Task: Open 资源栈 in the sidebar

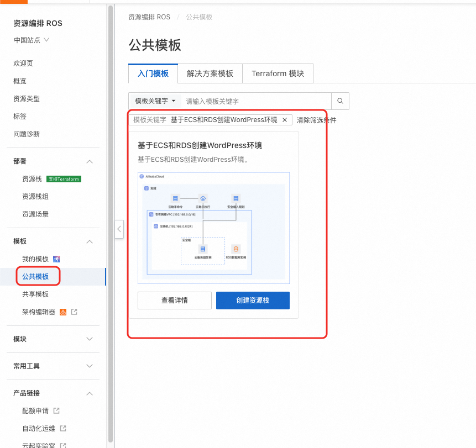Action: [x=32, y=179]
